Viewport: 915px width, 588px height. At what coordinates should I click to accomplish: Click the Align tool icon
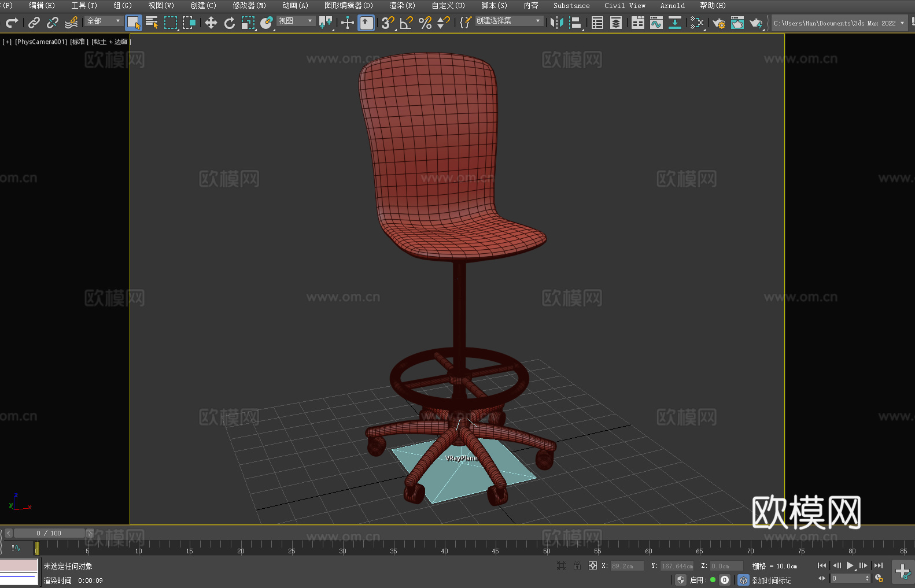[575, 23]
